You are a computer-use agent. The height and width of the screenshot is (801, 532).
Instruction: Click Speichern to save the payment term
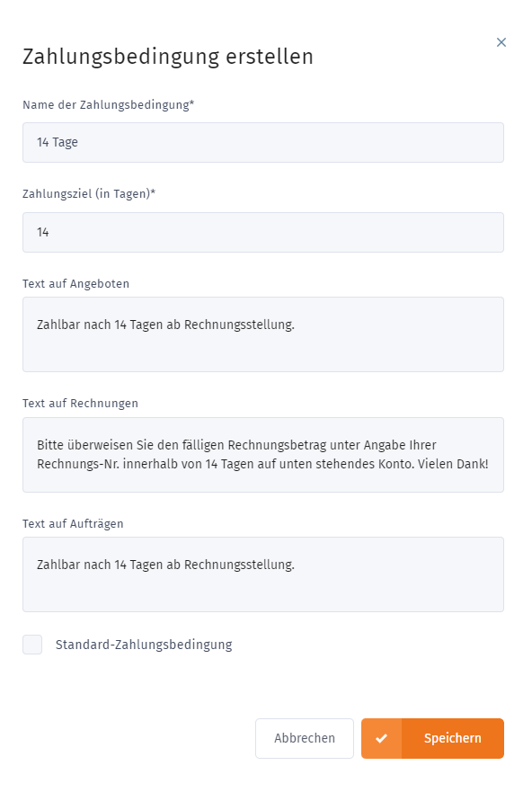click(x=452, y=738)
